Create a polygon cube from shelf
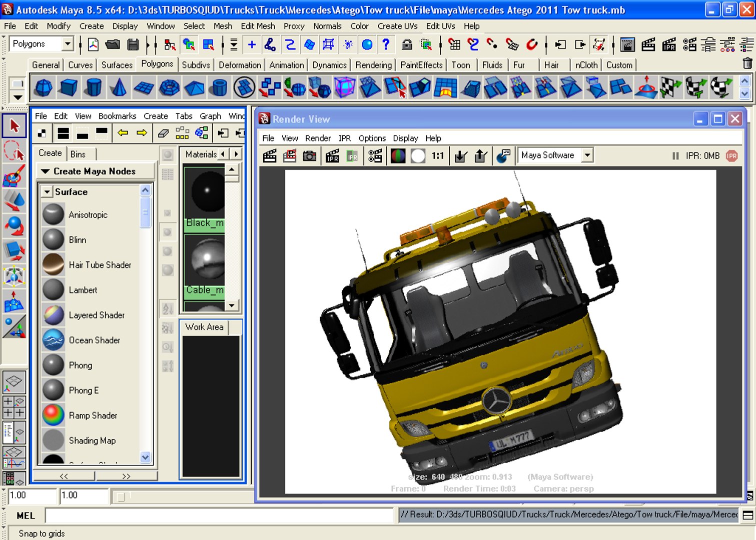 pyautogui.click(x=69, y=87)
